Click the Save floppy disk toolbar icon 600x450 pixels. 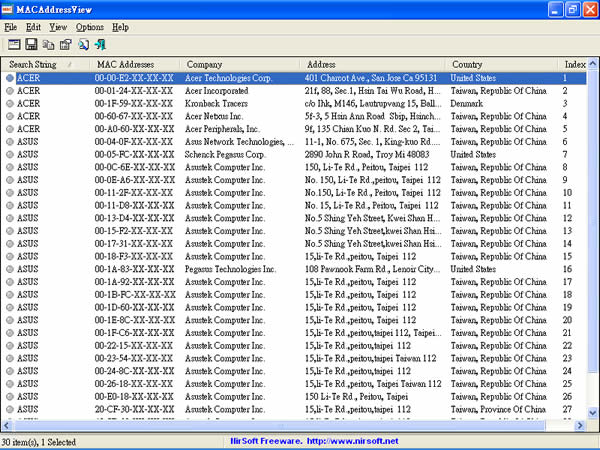point(31,45)
